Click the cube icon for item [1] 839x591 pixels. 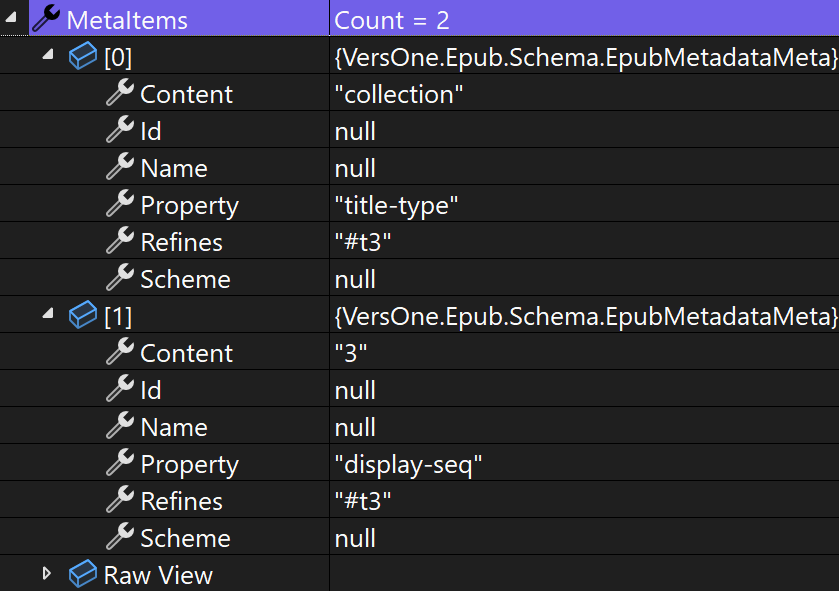(x=84, y=315)
